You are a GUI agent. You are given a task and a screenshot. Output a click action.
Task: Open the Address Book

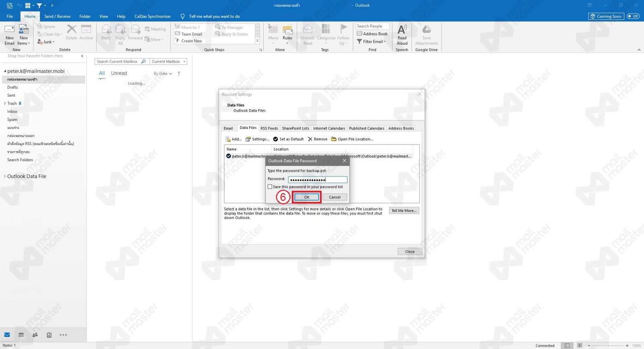(x=372, y=34)
